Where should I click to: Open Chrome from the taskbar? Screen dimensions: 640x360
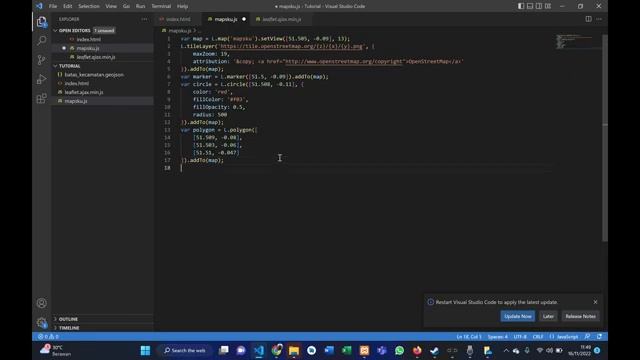point(276,351)
